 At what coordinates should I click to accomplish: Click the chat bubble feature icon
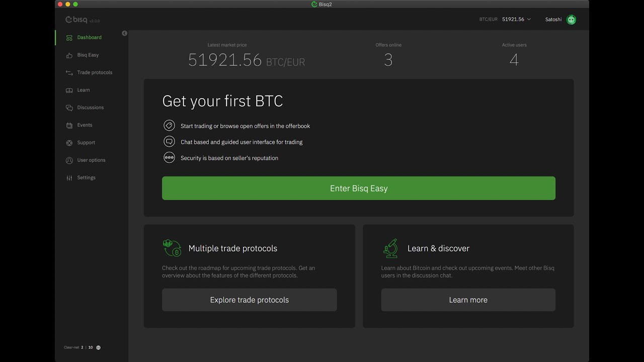[x=169, y=142]
